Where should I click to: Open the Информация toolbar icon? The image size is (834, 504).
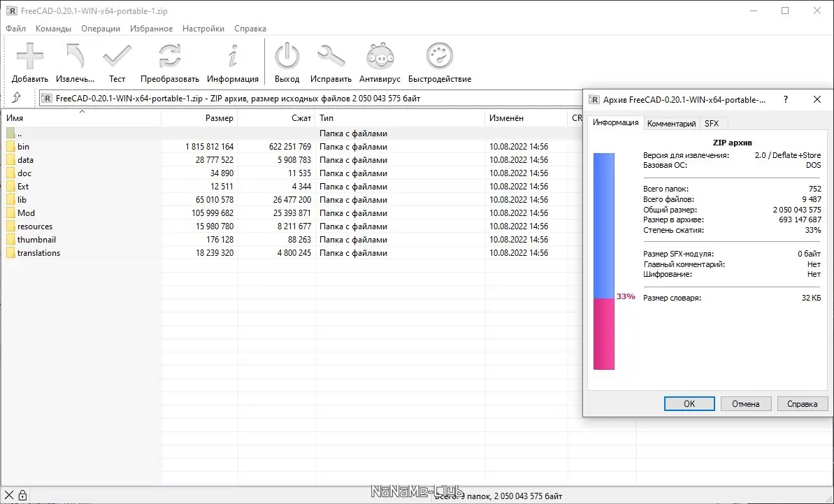click(232, 56)
